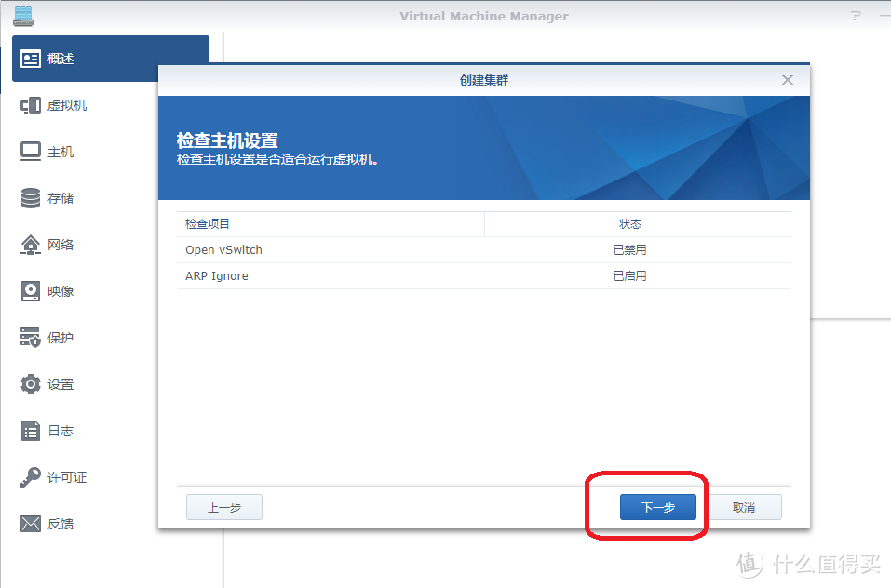
Task: Open the 概述 overview icon in sidebar
Action: click(x=31, y=59)
